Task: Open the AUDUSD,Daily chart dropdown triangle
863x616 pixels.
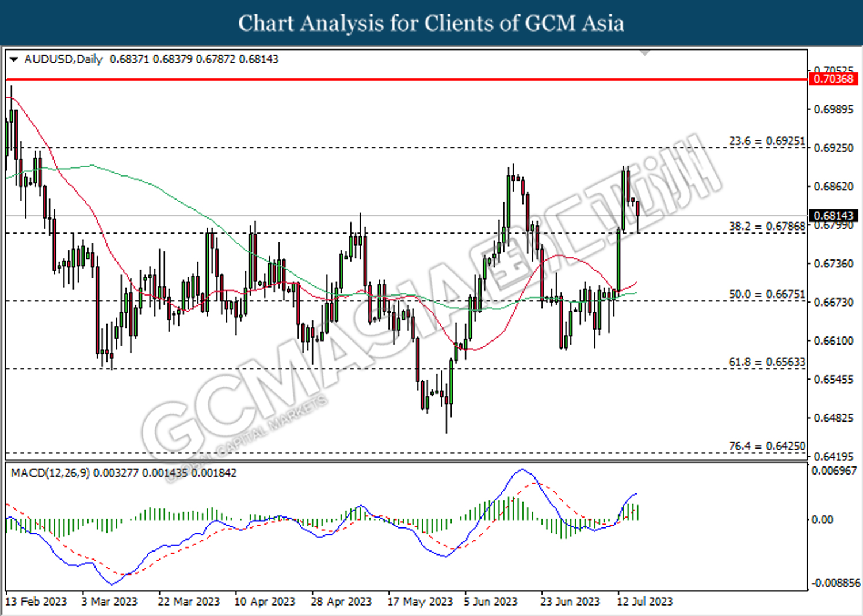Action: (x=14, y=59)
